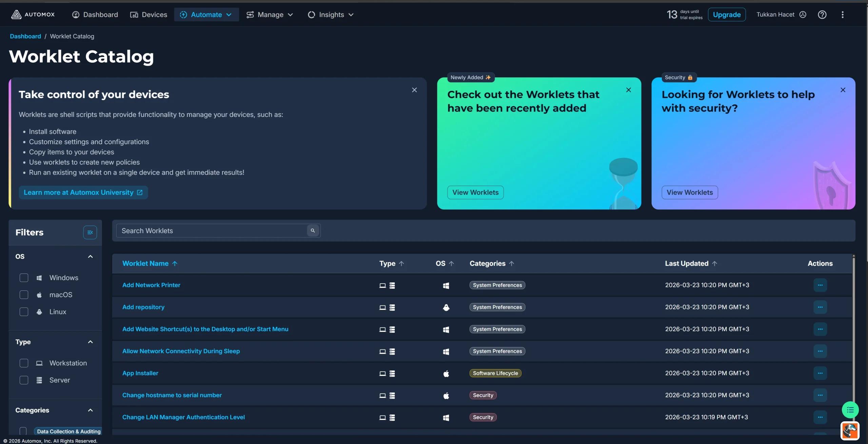The width and height of the screenshot is (868, 444).
Task: Expand the Manage dropdown menu
Action: coord(270,15)
